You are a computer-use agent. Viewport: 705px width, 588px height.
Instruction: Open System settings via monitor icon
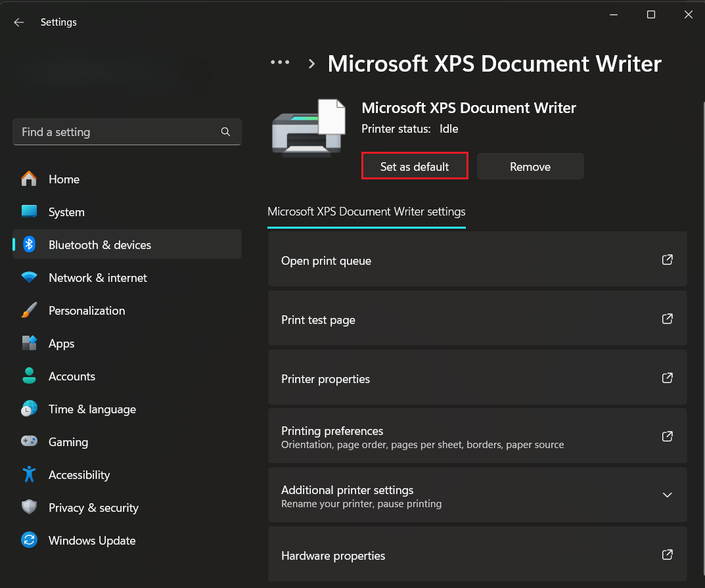pos(29,212)
